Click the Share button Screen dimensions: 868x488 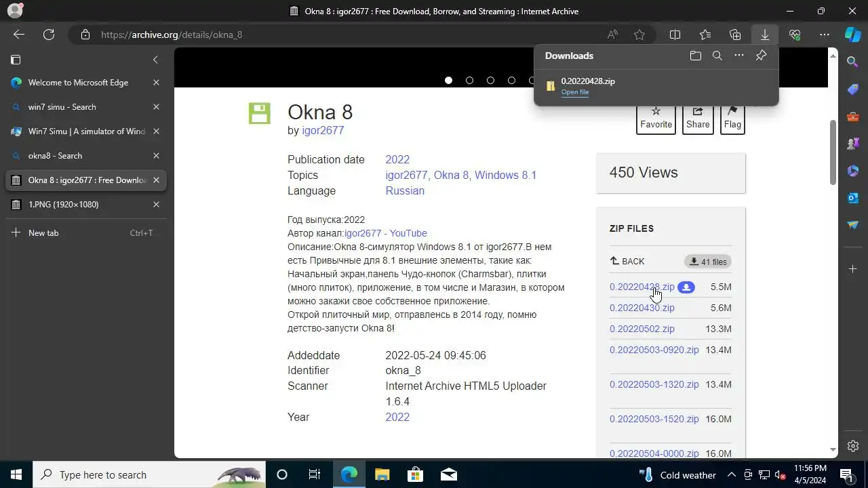pyautogui.click(x=698, y=118)
